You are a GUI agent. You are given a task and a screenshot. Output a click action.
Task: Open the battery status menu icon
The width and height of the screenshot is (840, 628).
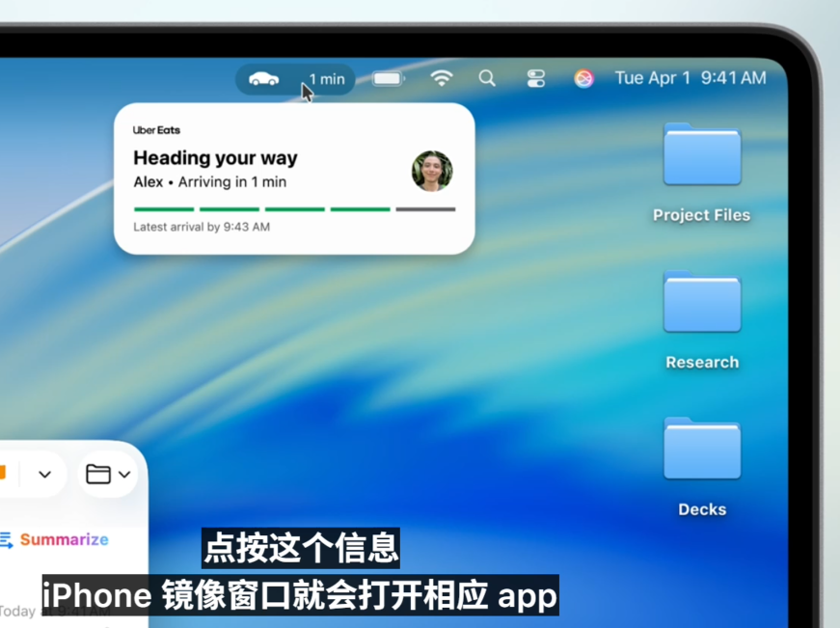[389, 79]
